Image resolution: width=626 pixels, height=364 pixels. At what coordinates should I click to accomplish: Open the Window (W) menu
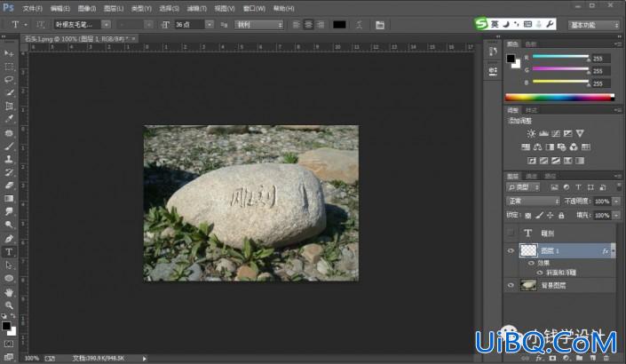(x=254, y=8)
